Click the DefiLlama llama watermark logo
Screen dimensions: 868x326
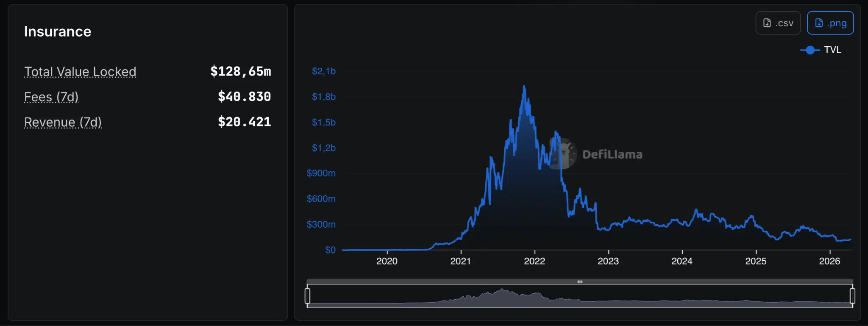tap(563, 153)
